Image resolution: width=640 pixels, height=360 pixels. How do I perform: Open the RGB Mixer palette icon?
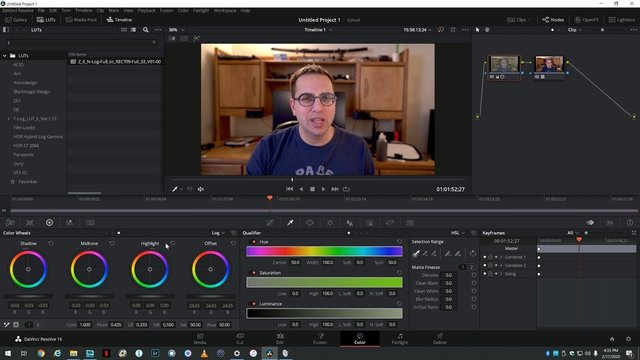69,222
